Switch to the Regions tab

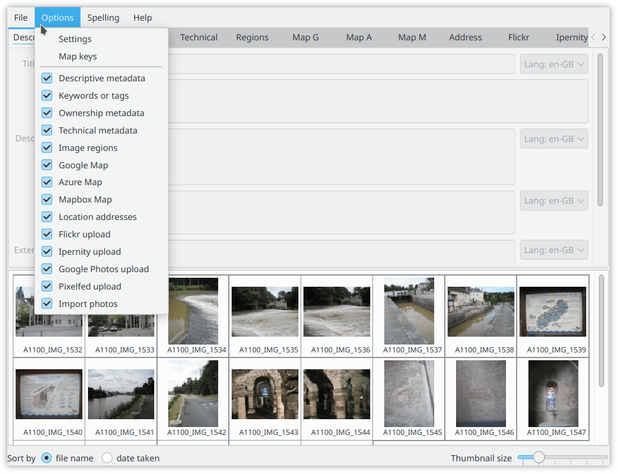252,37
